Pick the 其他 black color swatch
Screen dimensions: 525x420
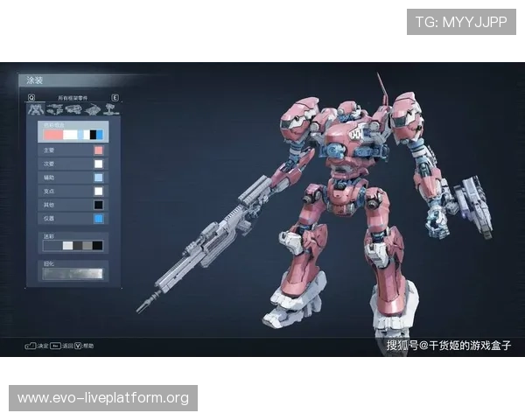coord(98,204)
